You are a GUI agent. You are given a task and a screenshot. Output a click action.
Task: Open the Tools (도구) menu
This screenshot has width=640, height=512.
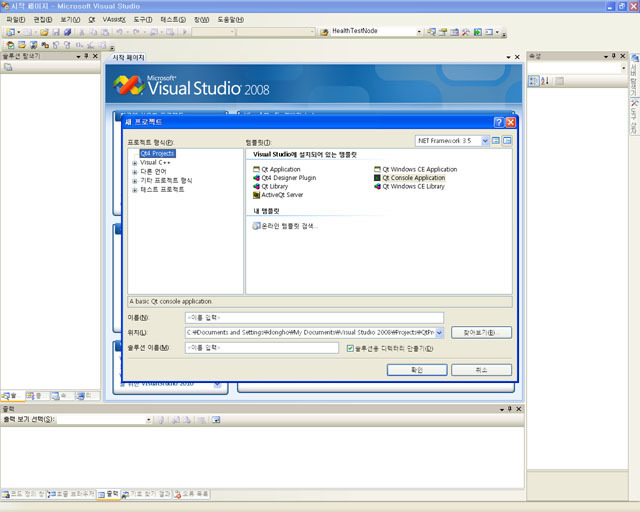pyautogui.click(x=142, y=20)
